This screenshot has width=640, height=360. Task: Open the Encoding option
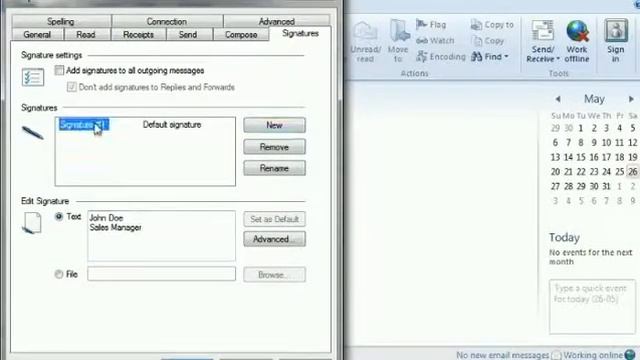(441, 56)
